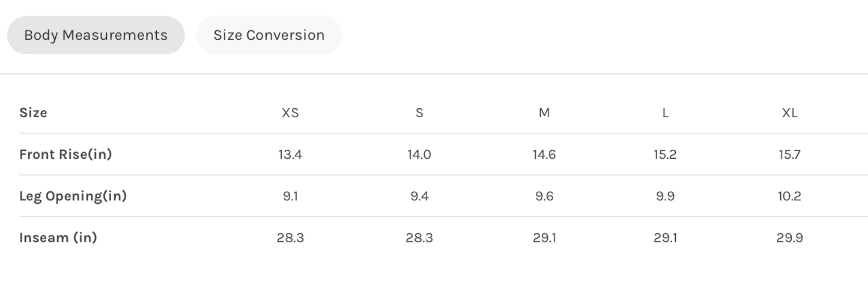The image size is (868, 282).
Task: Select the XS size column header
Action: point(290,113)
